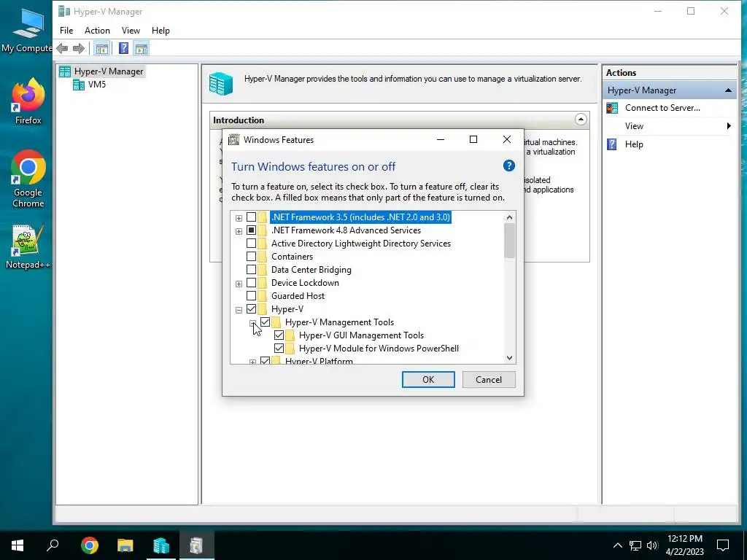
Task: Switch to Windows Features taskbar icon
Action: [196, 545]
